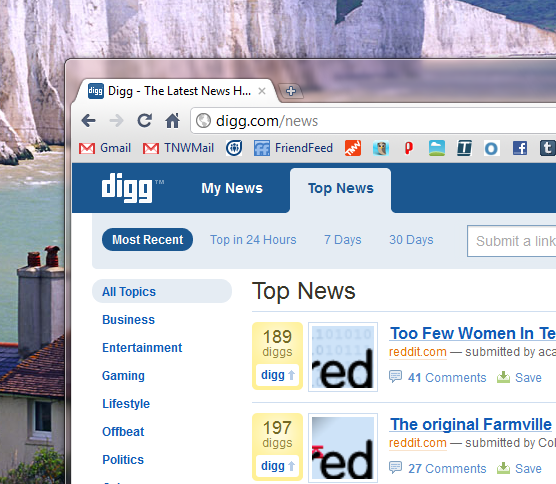Open the landscape picture bookmark icon
556x484 pixels.
pyautogui.click(x=437, y=148)
